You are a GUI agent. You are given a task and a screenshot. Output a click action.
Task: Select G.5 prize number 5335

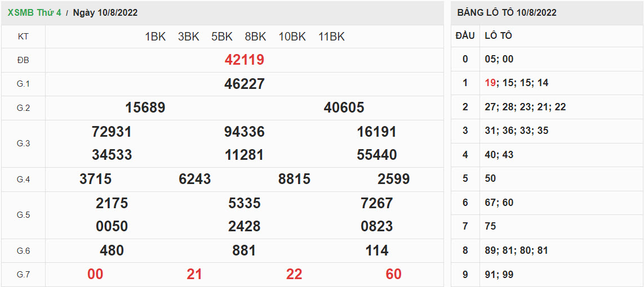[x=244, y=203]
